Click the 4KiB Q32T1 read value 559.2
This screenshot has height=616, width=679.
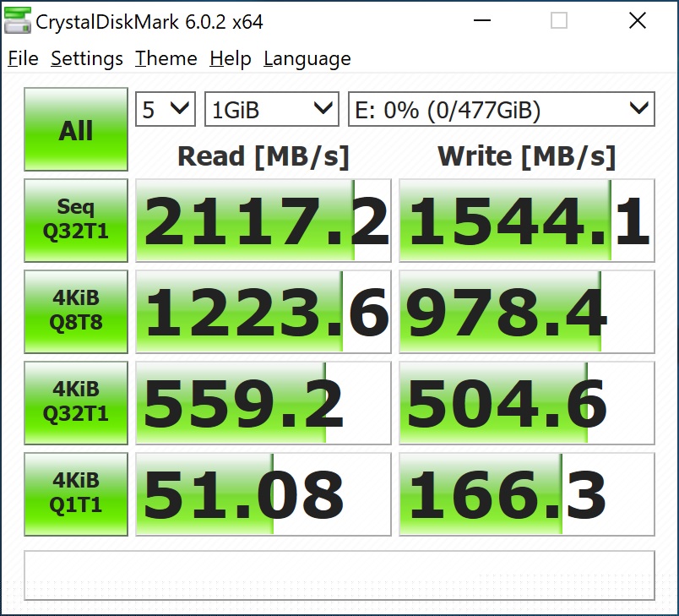(x=263, y=403)
